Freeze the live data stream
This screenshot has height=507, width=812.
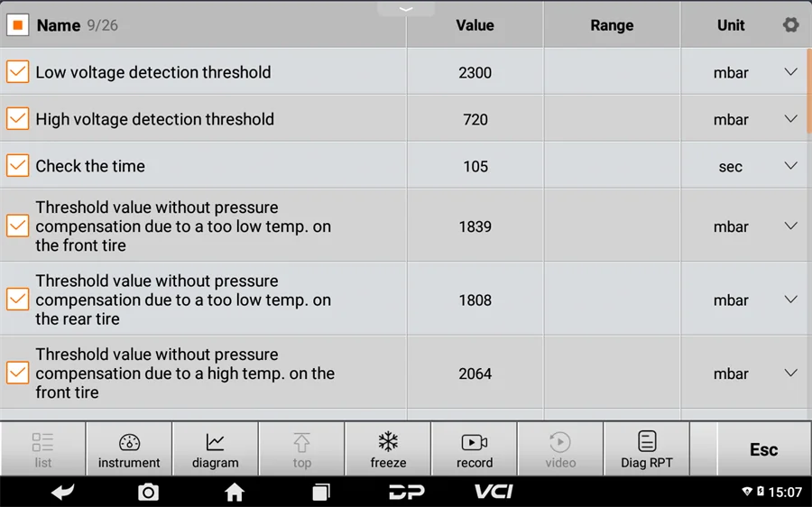tap(388, 449)
